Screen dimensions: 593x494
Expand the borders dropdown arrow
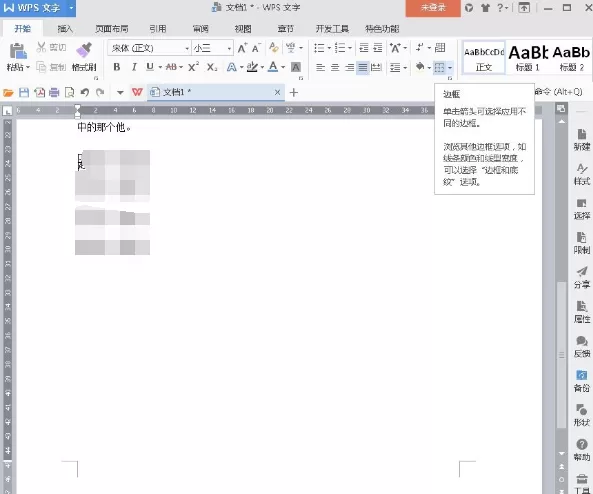450,68
